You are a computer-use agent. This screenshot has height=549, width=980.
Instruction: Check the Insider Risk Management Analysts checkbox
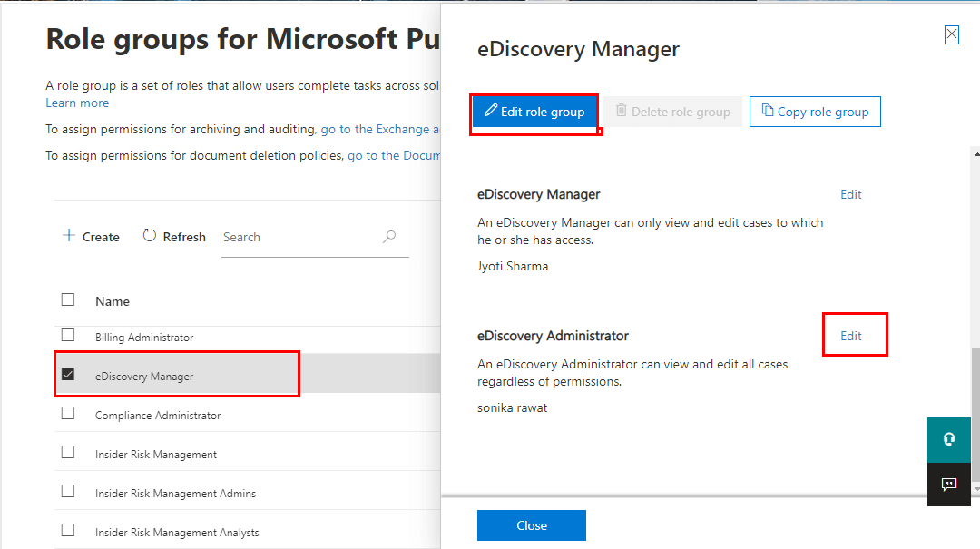[68, 530]
